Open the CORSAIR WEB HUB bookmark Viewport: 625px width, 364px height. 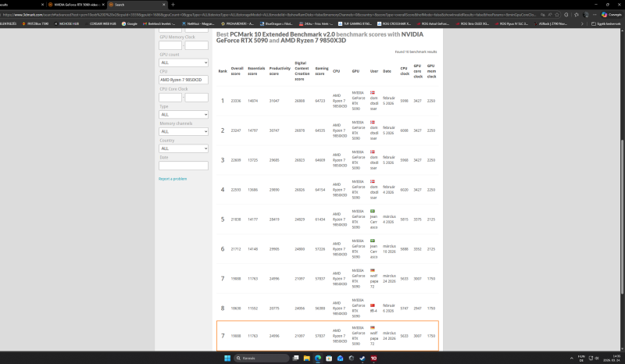point(100,23)
